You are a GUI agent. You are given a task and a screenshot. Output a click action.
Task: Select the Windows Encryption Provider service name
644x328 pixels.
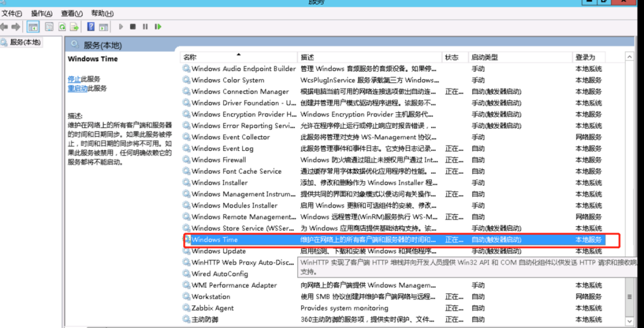(244, 114)
